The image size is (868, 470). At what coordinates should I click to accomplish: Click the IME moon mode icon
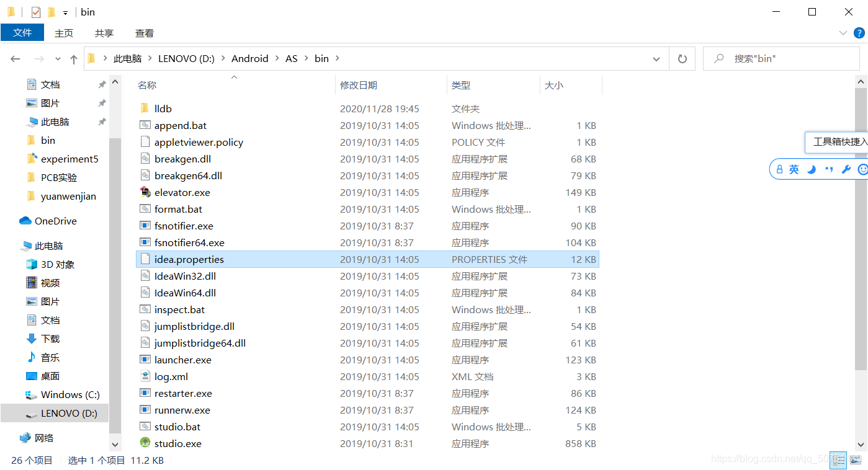pos(811,169)
